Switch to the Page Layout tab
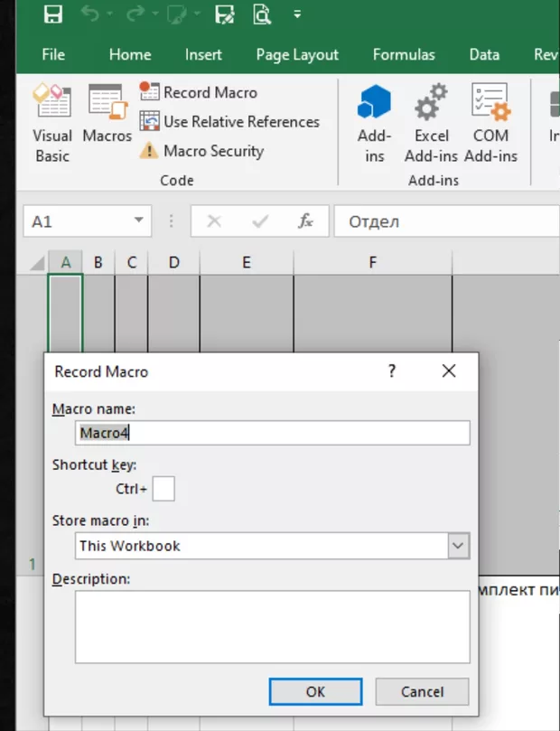 297,55
